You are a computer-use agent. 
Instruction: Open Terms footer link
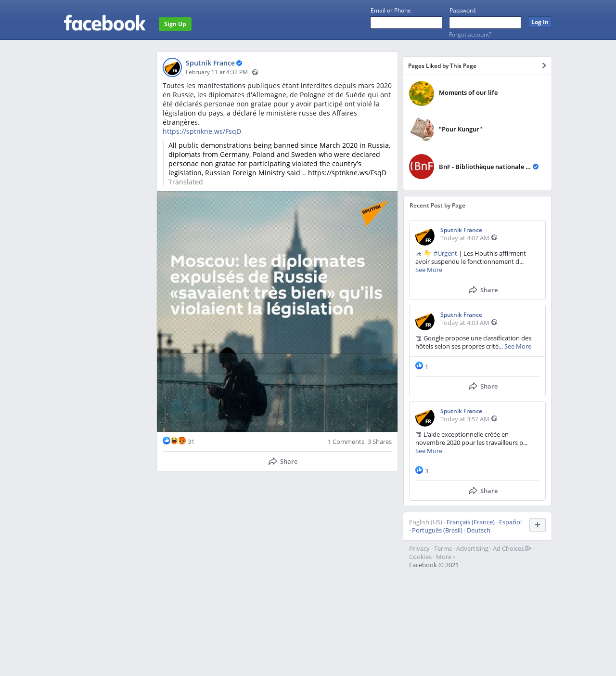pos(443,548)
